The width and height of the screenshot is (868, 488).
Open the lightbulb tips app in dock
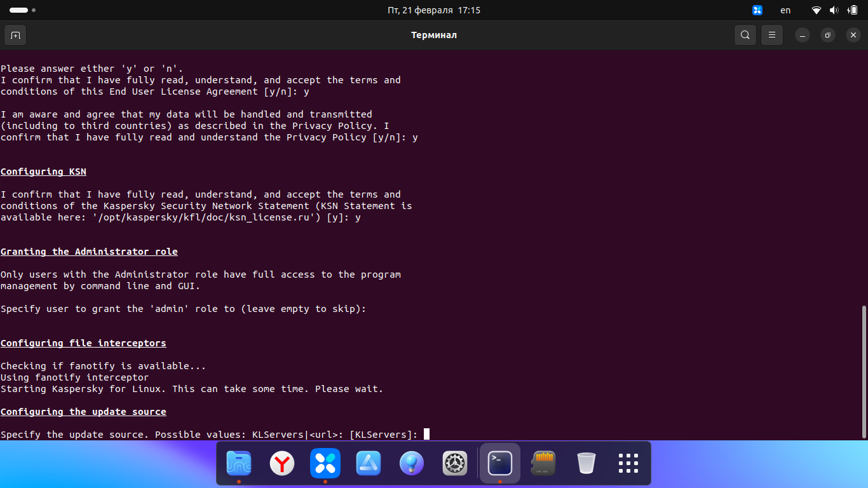(412, 463)
